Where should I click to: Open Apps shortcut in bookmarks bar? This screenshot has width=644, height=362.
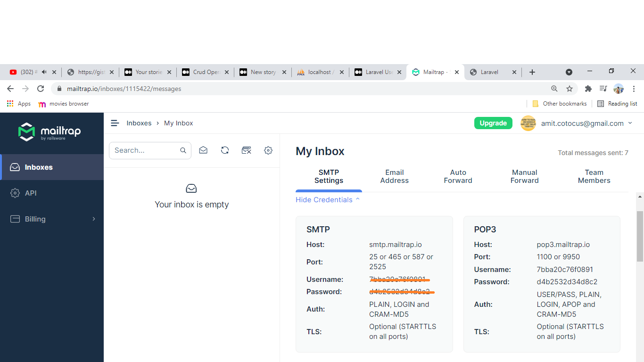coord(19,104)
